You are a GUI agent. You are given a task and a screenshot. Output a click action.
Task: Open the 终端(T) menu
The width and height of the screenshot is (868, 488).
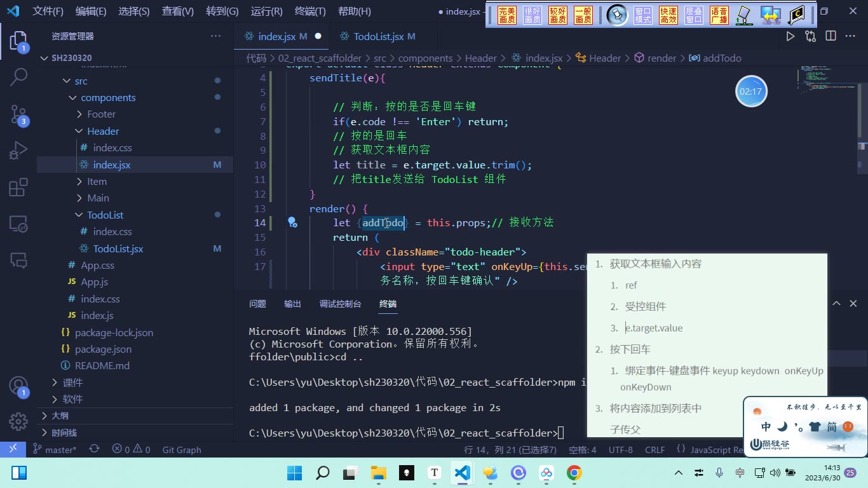310,11
